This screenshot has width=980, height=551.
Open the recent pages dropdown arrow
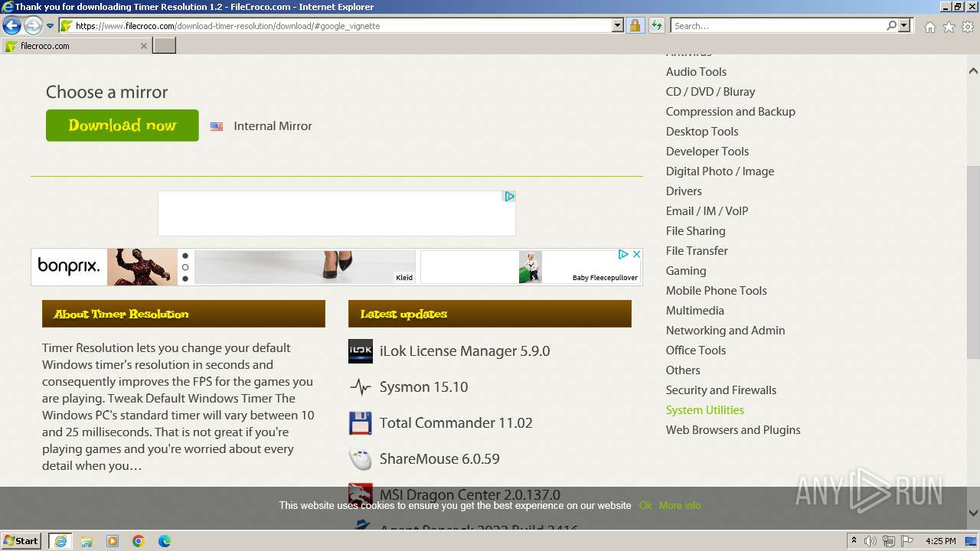(x=50, y=26)
